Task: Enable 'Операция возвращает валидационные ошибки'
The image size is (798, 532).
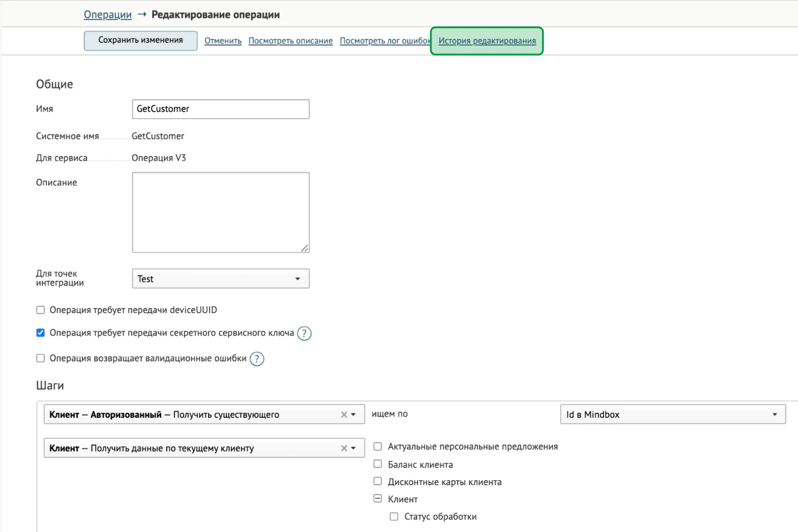Action: tap(40, 358)
